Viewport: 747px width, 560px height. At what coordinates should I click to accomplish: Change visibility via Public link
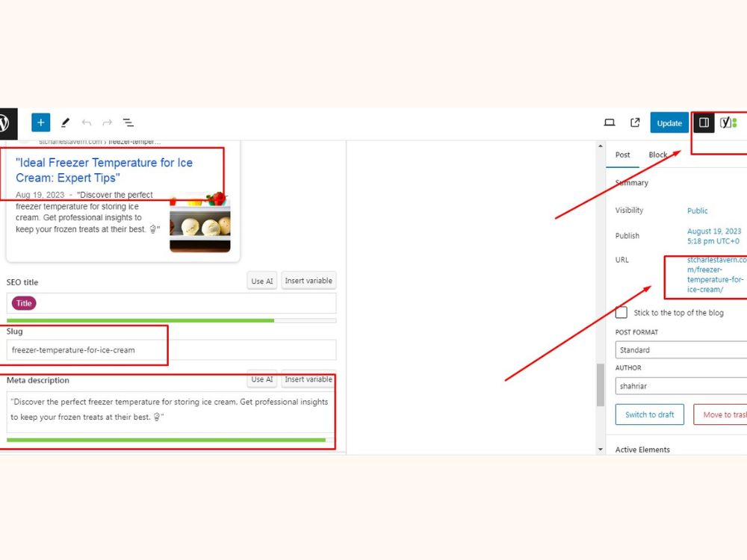(x=697, y=211)
